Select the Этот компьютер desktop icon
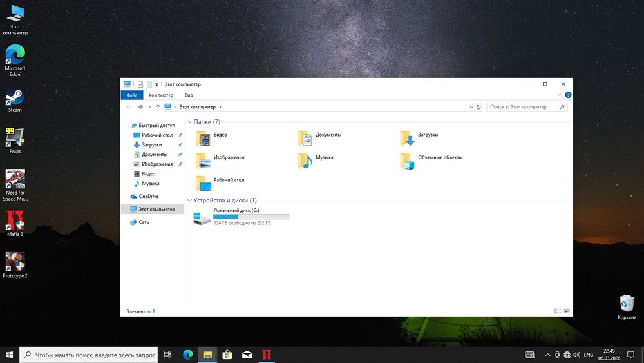Viewport: 644px width, 363px height. (x=15, y=20)
